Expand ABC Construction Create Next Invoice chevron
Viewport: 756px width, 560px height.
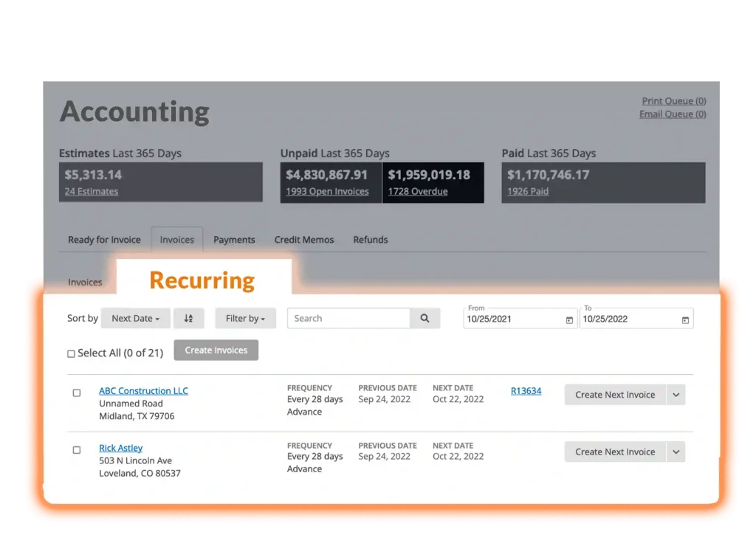676,395
